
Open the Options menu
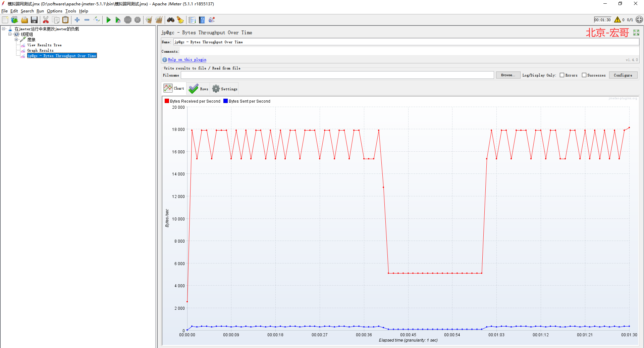coord(55,11)
